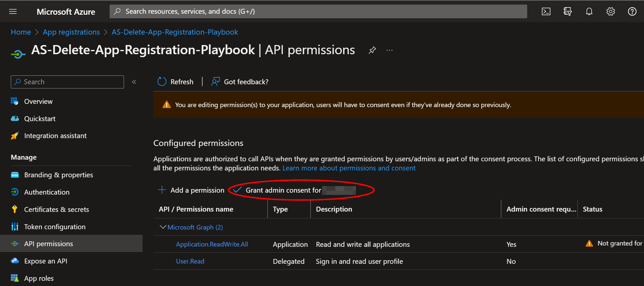Screen dimensions: 644x286
Task: Click the API permissions sidebar icon
Action: [15, 244]
